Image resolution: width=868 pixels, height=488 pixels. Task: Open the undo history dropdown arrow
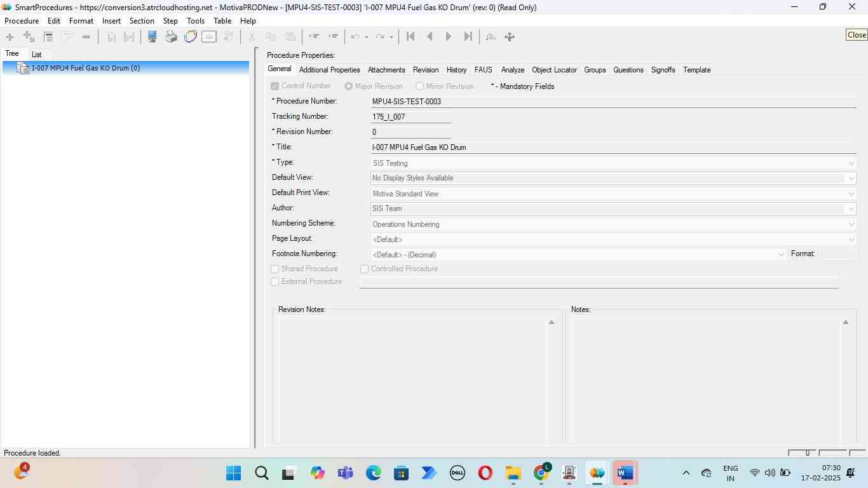(x=367, y=37)
